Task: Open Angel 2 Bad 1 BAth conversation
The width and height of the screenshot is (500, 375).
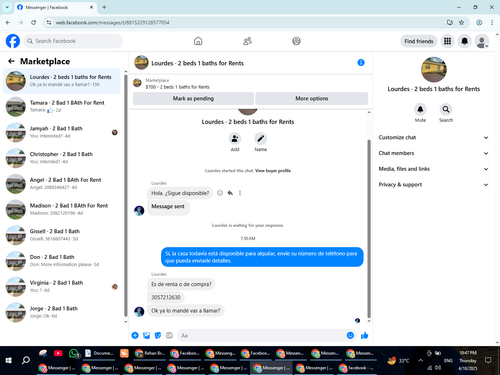Action: 62,183
